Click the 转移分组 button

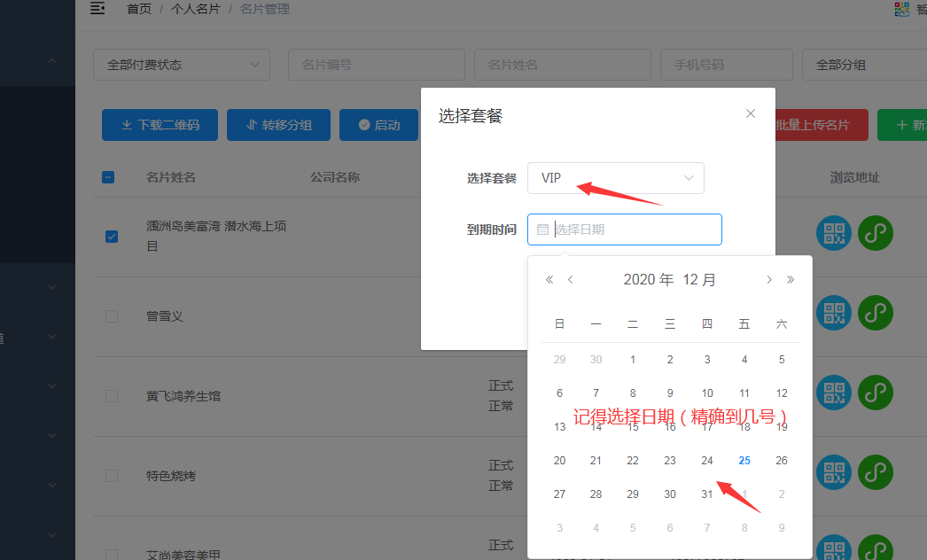click(x=278, y=125)
